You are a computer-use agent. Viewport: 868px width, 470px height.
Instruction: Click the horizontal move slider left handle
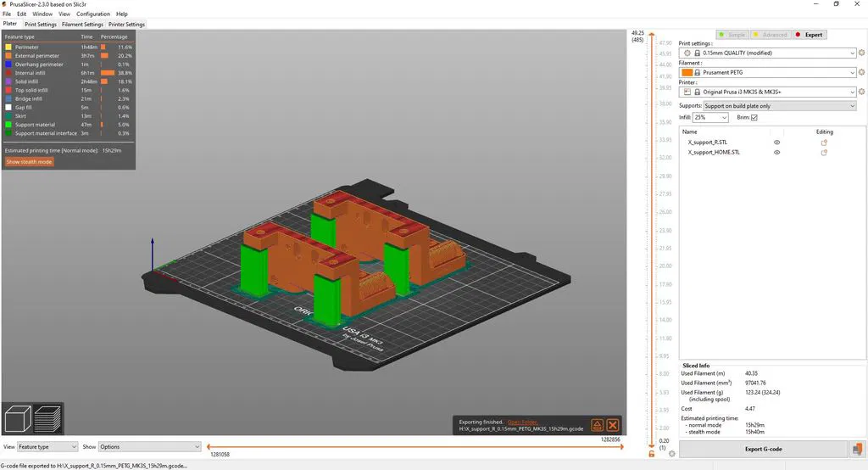[x=209, y=447]
